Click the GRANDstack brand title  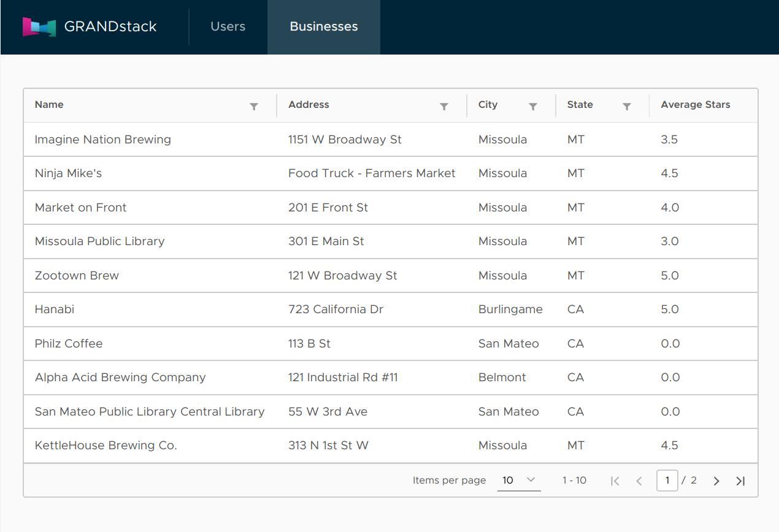110,26
